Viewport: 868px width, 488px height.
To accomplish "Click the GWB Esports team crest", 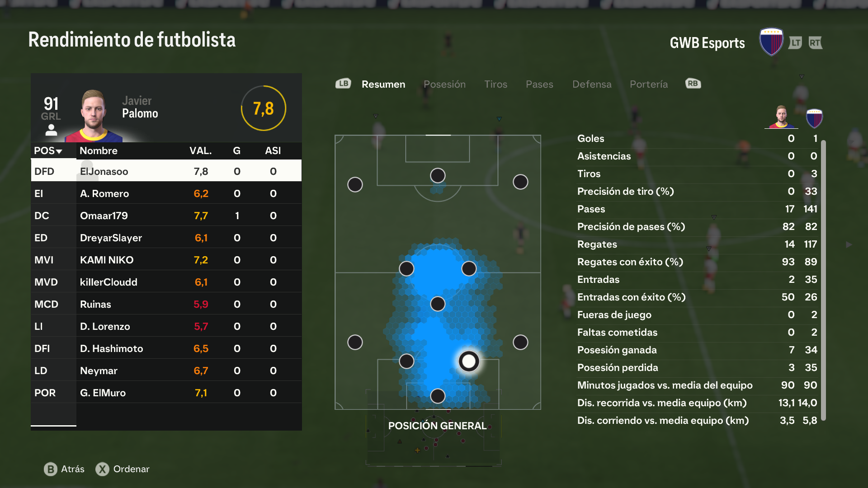I will click(x=771, y=42).
